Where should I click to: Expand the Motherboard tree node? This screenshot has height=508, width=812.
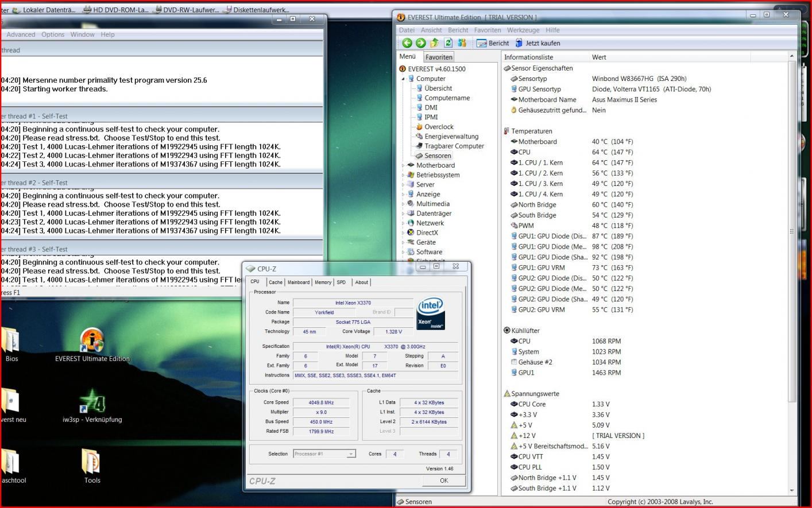[x=403, y=165]
